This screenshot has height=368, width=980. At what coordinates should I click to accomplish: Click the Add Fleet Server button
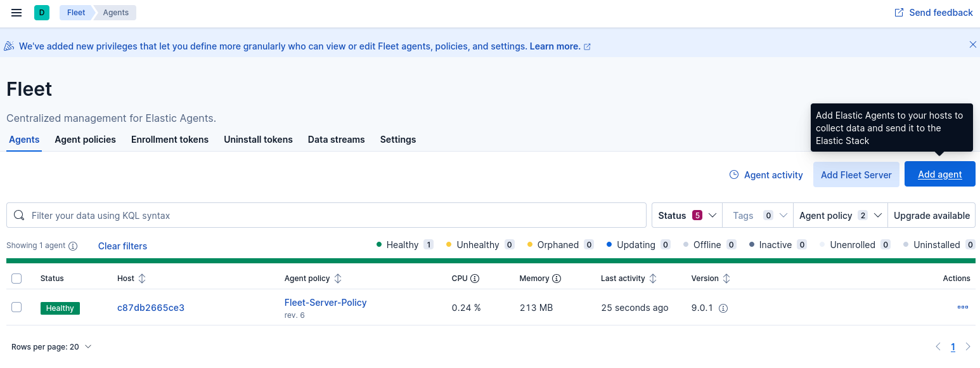pyautogui.click(x=856, y=174)
